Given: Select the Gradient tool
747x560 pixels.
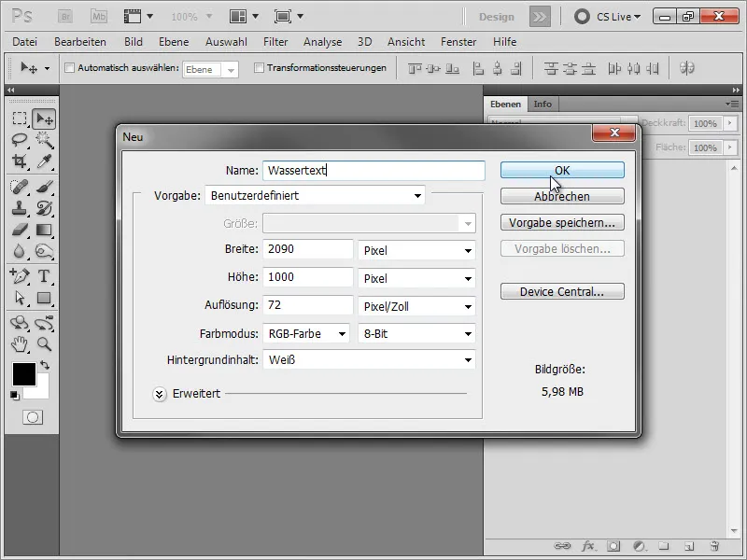Looking at the screenshot, I should [44, 230].
